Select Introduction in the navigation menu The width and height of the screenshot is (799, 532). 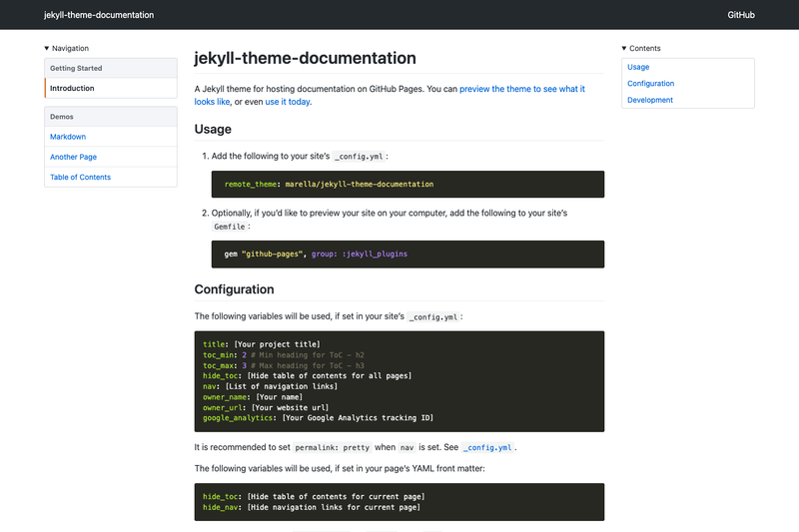point(111,88)
